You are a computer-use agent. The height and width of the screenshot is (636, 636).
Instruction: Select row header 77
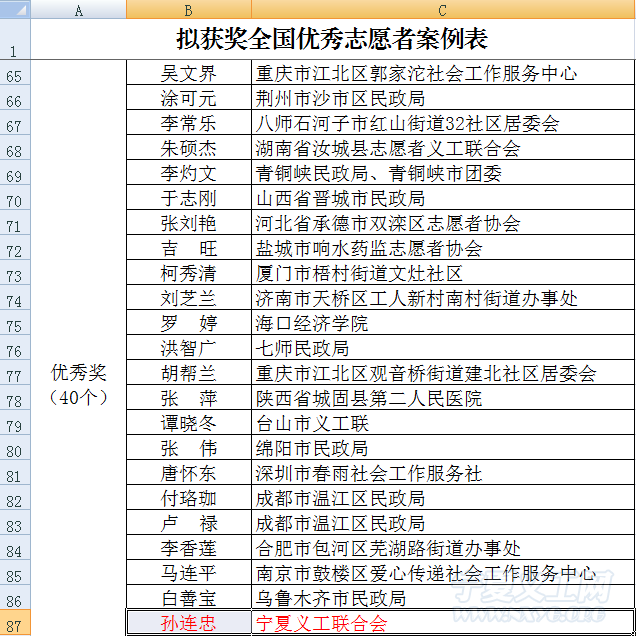[15, 372]
